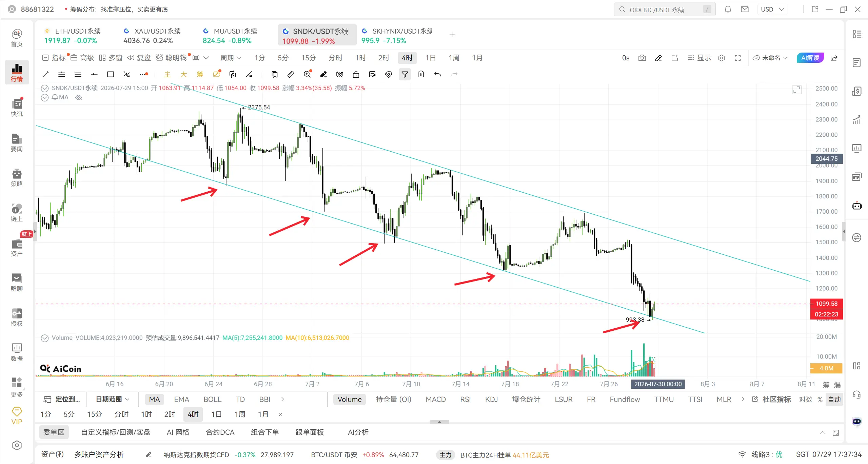Open the USD currency dropdown
Screen dimensions: 868x464
772,9
